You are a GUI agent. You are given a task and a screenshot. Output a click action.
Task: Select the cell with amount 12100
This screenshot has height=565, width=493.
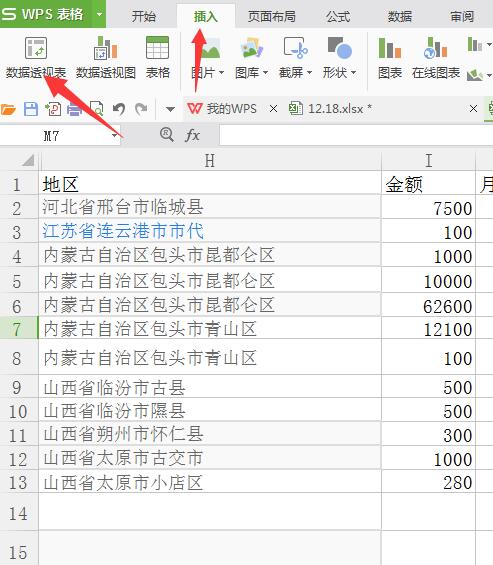[428, 329]
